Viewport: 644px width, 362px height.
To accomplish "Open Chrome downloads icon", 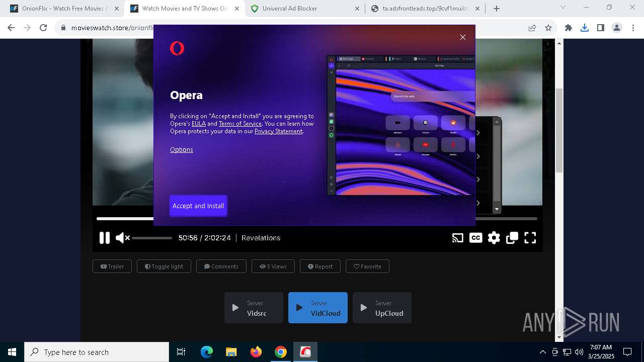I will (585, 28).
